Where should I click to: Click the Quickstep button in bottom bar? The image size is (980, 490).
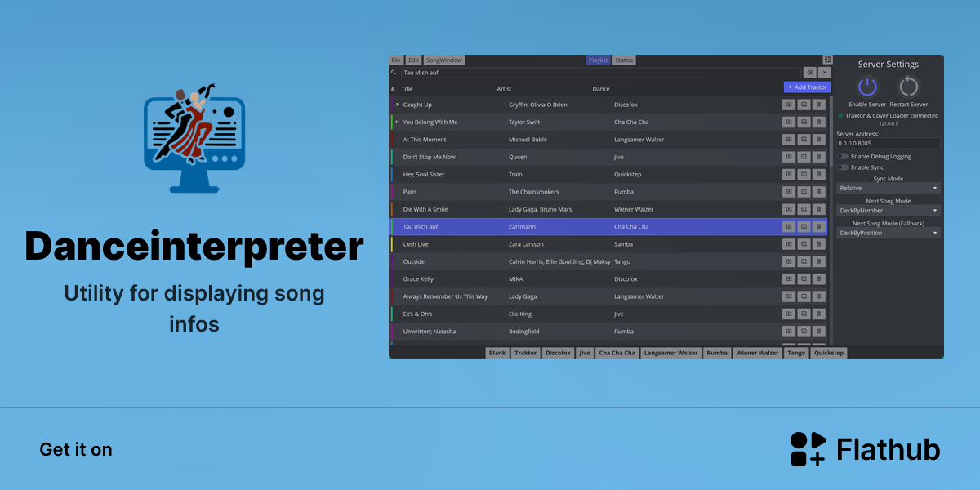click(829, 353)
